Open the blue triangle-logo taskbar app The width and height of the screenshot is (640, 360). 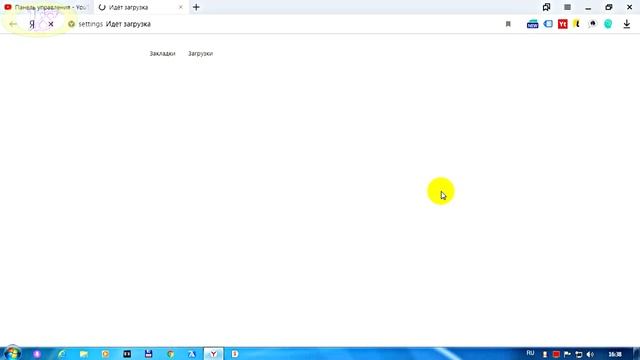coord(192,354)
